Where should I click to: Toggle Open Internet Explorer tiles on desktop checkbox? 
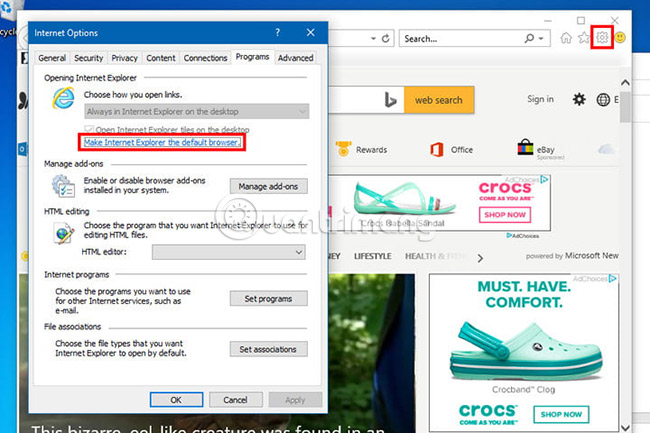88,129
